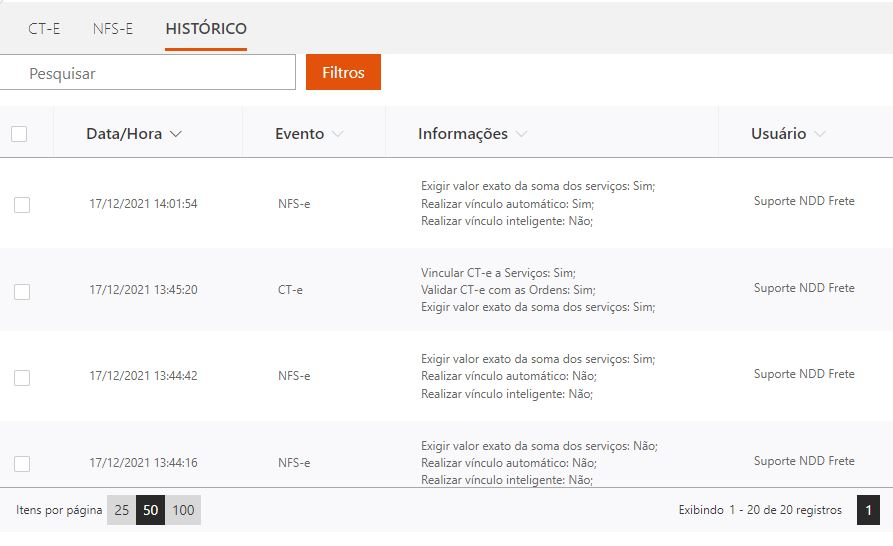This screenshot has width=893, height=546.
Task: Click Suporte NDD Frete in first row
Action: click(x=804, y=201)
